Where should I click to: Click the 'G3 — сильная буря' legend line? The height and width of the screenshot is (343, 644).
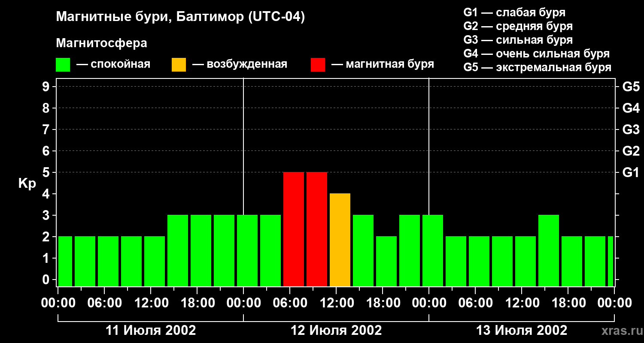coord(518,40)
